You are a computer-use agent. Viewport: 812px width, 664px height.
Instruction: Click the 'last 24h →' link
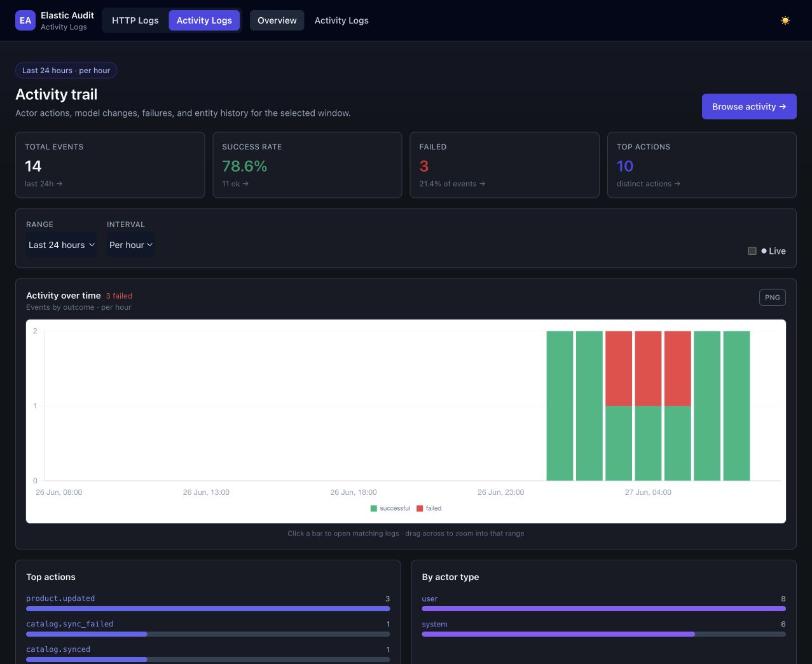coord(44,184)
